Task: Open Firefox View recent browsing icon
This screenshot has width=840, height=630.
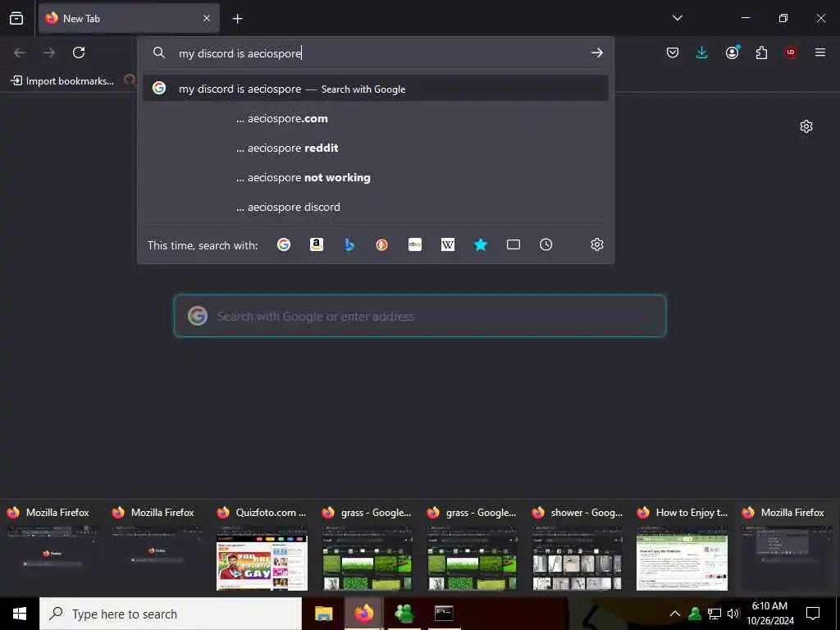Action: coord(16,18)
